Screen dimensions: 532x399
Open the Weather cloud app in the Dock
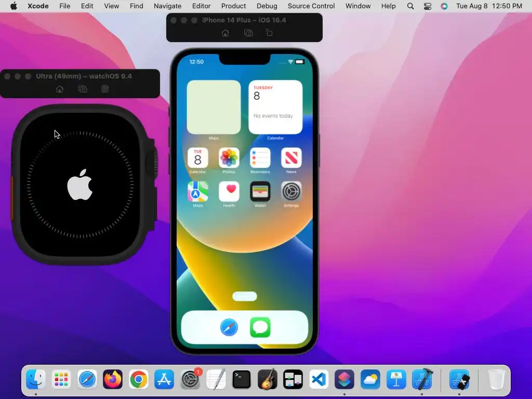click(370, 379)
